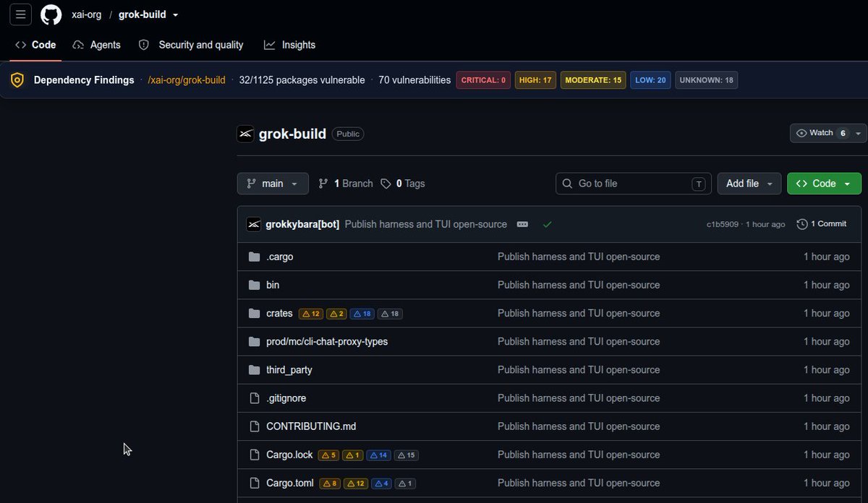Click Cargo.lock low severity badge 14
The width and height of the screenshot is (868, 503).
pos(378,455)
